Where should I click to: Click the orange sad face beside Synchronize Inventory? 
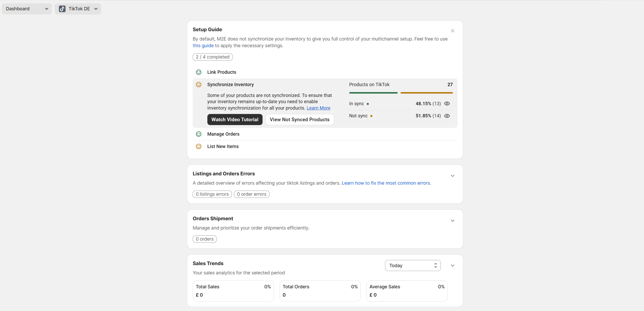click(199, 85)
